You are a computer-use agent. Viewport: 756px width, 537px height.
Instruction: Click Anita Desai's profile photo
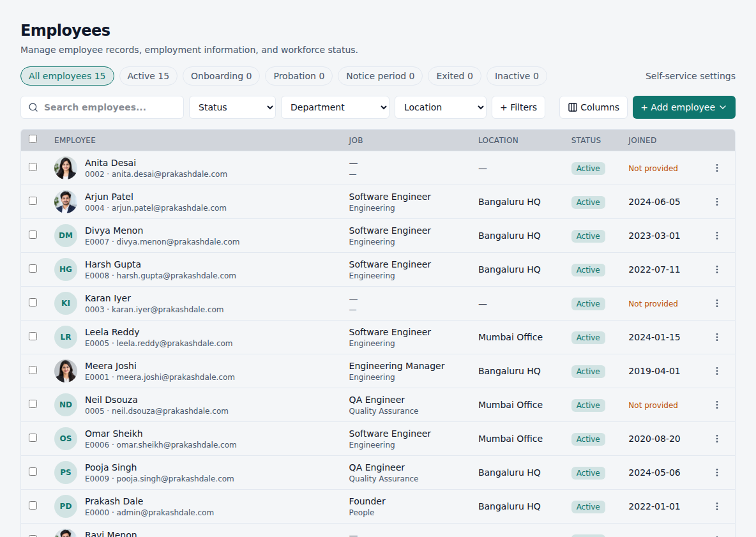click(66, 168)
